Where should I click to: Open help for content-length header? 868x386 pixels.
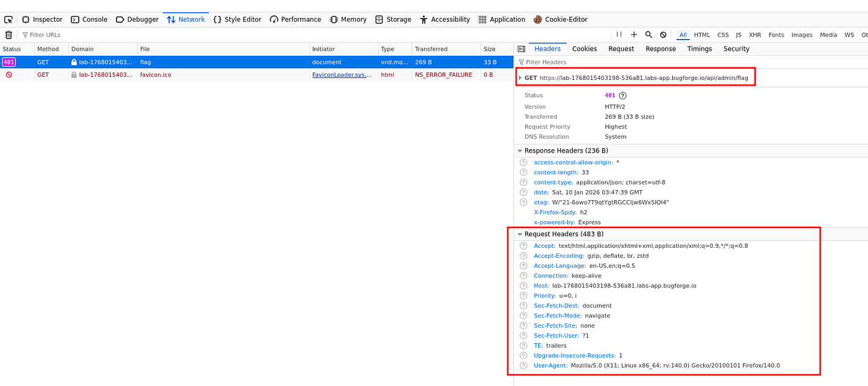point(523,172)
